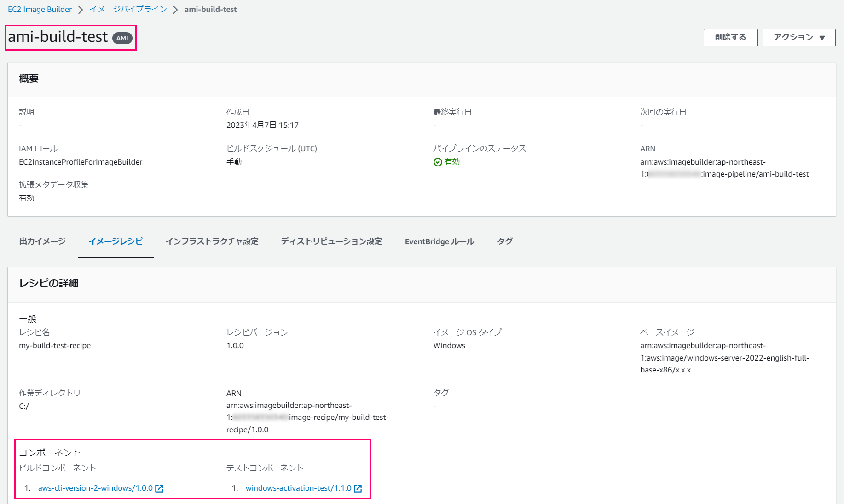This screenshot has height=504, width=844.
Task: Click the ami-build-test breadcrumb text
Action: click(x=210, y=9)
